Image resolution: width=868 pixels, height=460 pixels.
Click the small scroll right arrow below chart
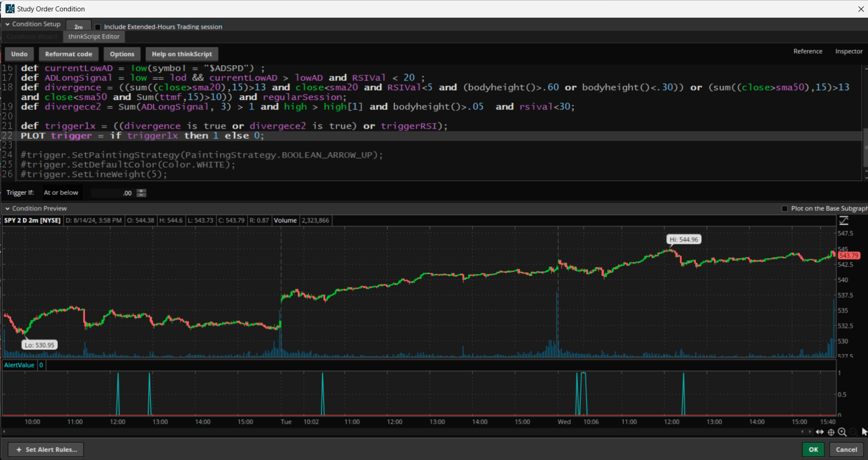point(810,432)
